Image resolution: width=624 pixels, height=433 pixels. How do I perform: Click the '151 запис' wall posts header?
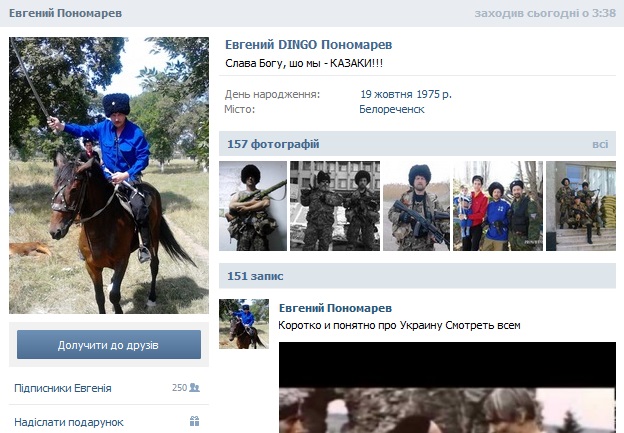click(x=255, y=276)
